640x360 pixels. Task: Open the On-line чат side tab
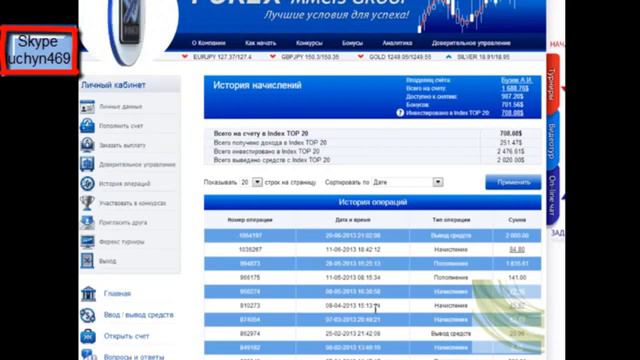click(x=552, y=196)
